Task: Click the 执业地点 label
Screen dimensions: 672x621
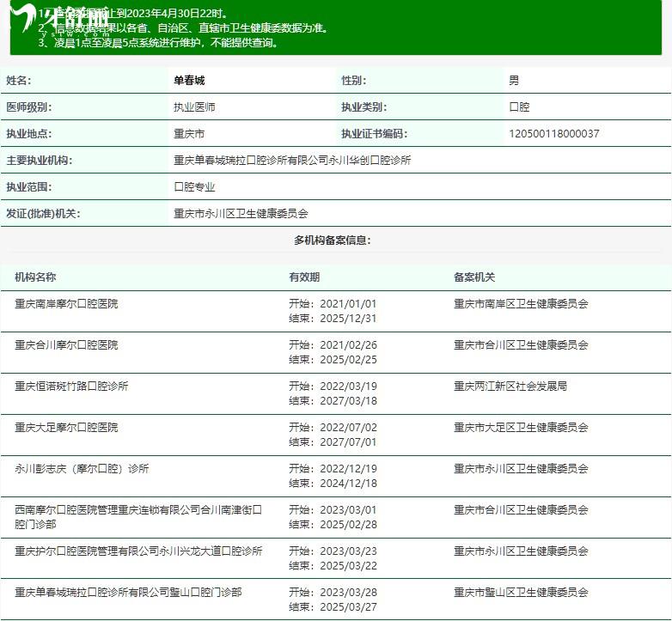Action: (28, 134)
